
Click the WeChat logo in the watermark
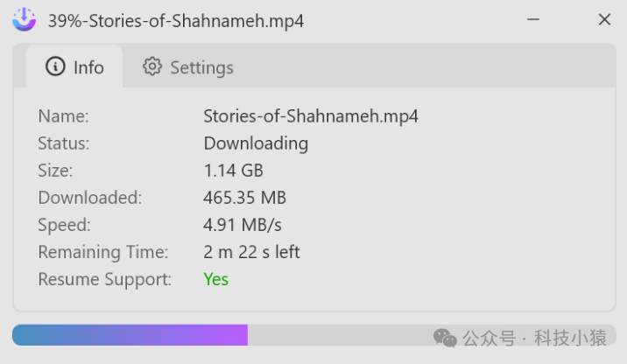[x=446, y=338]
